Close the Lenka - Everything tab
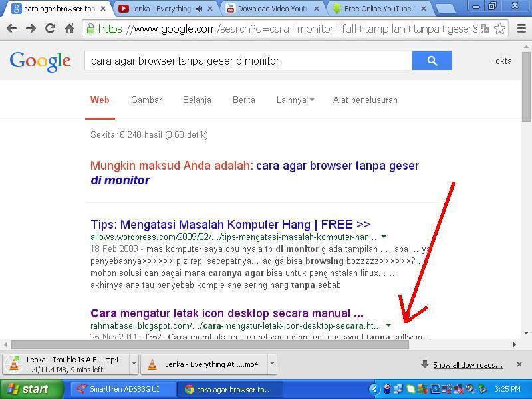Screen dimensions: 532x399 click(210, 9)
